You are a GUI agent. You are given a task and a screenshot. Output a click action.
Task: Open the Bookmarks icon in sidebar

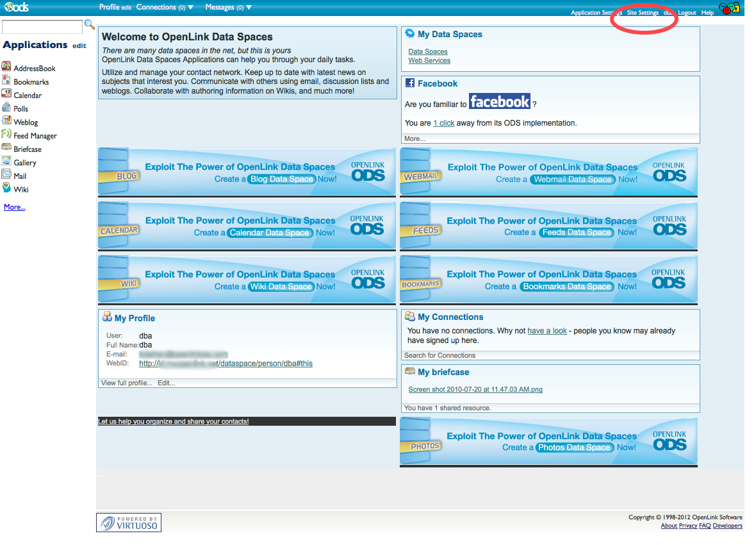pyautogui.click(x=6, y=81)
